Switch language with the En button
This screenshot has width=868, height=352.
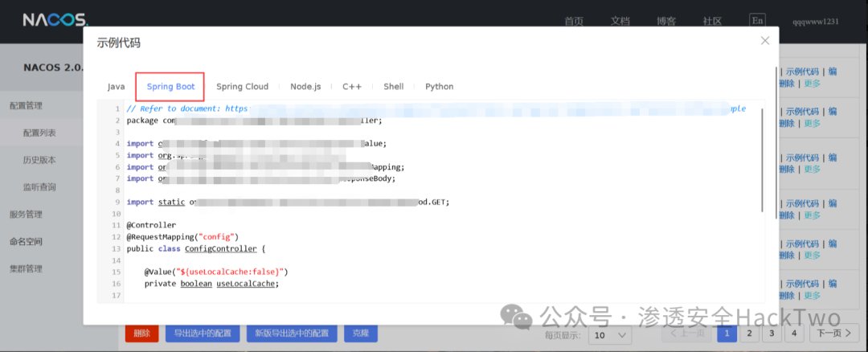click(x=757, y=20)
